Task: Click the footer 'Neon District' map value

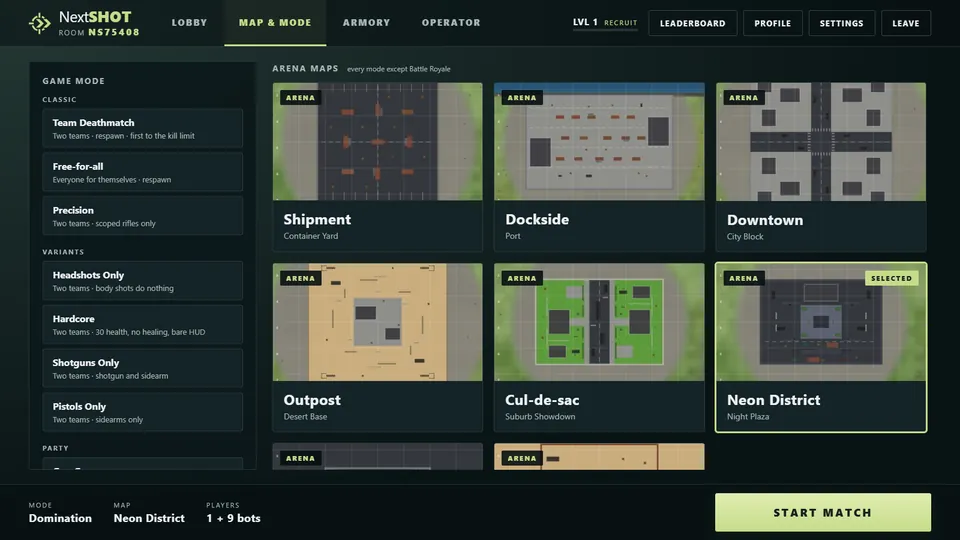Action: (149, 518)
